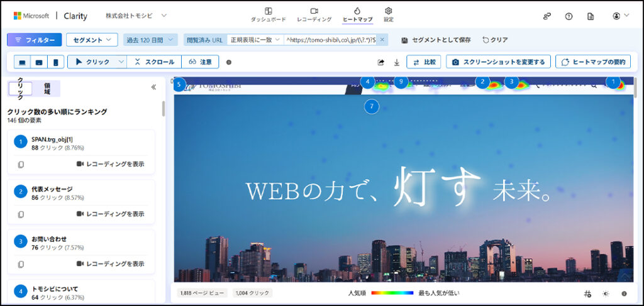Expand the account menu chevron
The image size is (644, 306).
click(626, 16)
